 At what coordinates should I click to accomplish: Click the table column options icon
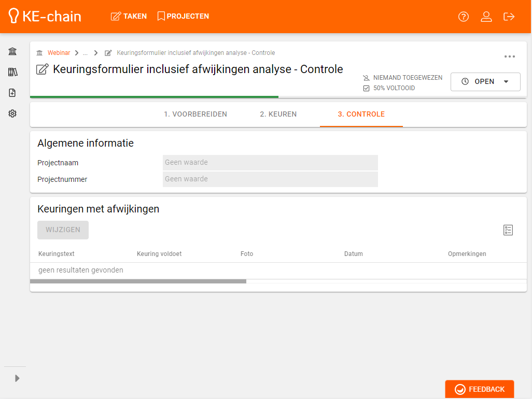click(508, 230)
